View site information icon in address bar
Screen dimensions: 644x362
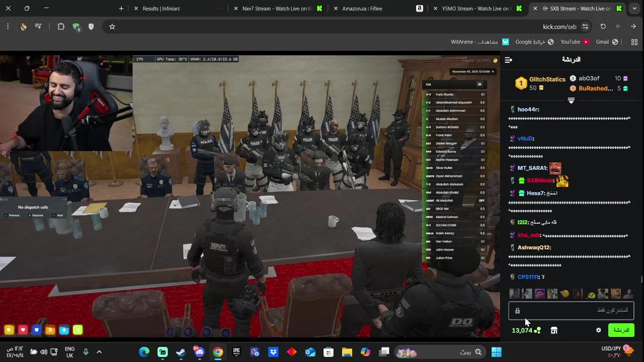(585, 27)
